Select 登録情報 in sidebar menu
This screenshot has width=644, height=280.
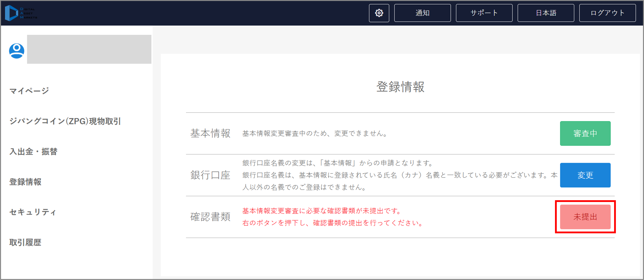(x=25, y=182)
